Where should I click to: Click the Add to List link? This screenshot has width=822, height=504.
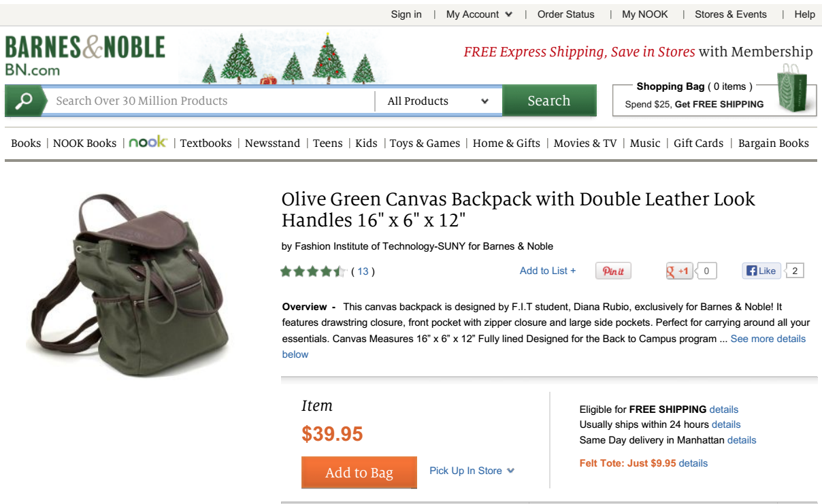click(x=548, y=271)
